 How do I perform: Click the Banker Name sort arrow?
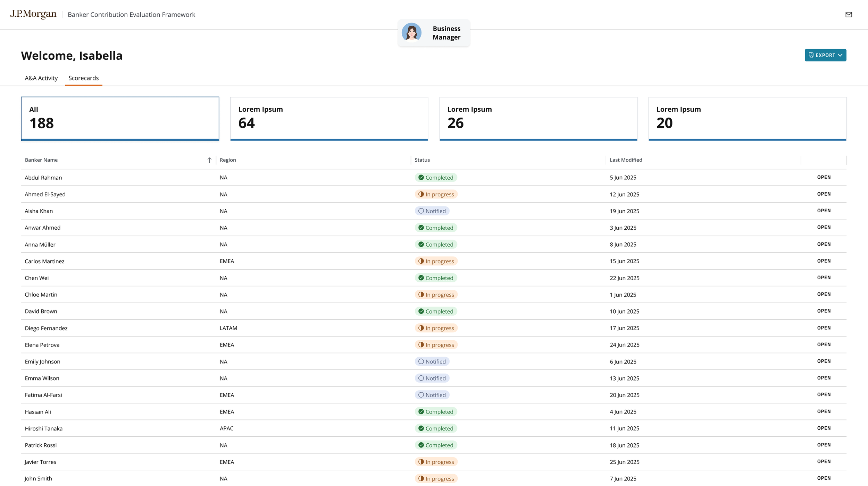pyautogui.click(x=209, y=160)
